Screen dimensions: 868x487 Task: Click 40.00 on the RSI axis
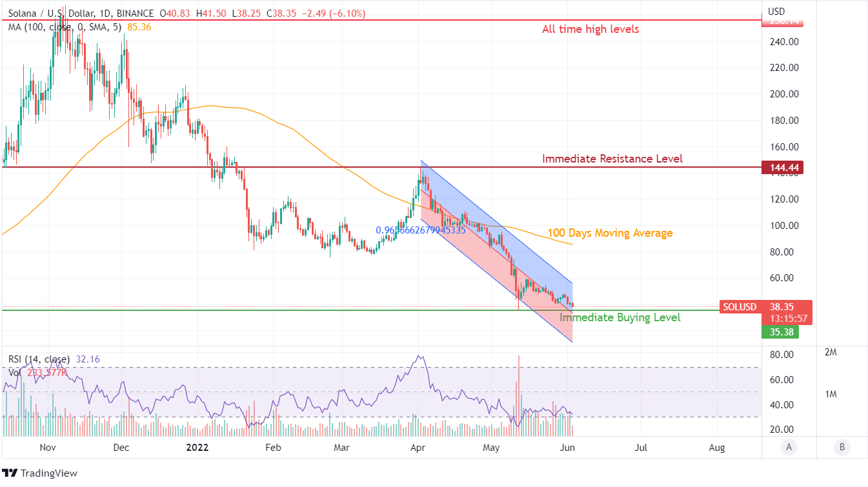(782, 405)
